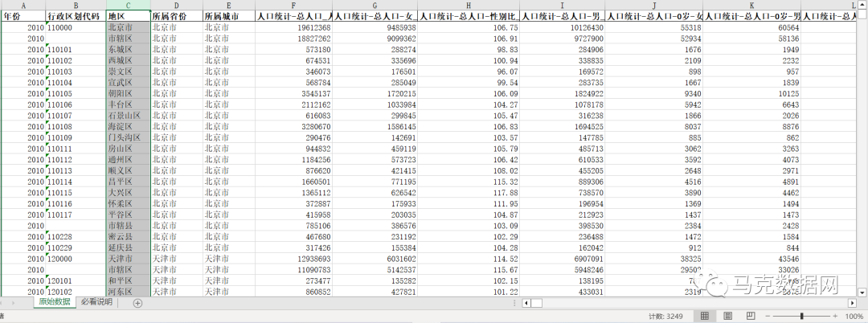The image size is (868, 323).
Task: Select the 怀柔区 cell
Action: point(129,203)
